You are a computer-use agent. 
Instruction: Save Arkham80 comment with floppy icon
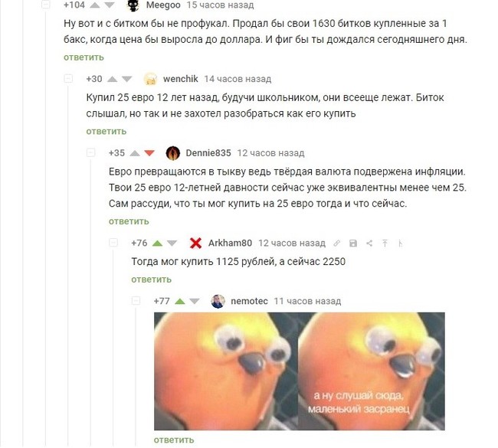(353, 244)
